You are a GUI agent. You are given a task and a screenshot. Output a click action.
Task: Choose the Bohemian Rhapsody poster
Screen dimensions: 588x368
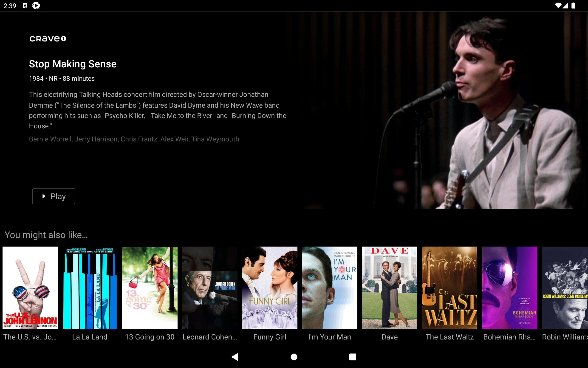(509, 288)
